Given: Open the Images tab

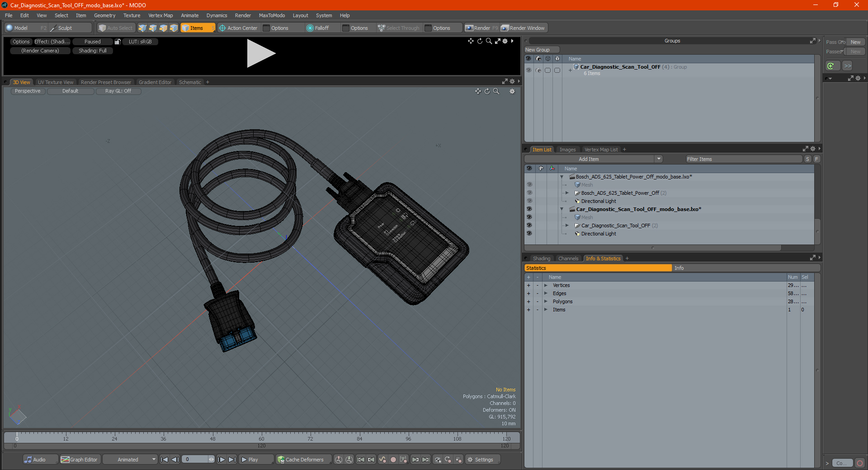Looking at the screenshot, I should [x=567, y=150].
